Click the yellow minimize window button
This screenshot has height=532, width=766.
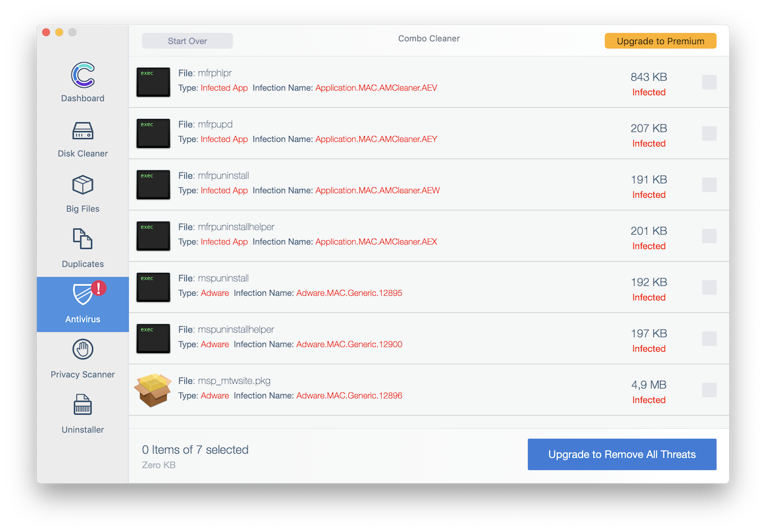59,32
